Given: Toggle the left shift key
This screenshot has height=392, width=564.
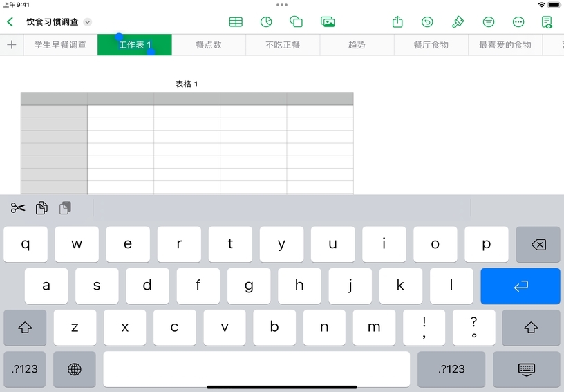Looking at the screenshot, I should 26,328.
